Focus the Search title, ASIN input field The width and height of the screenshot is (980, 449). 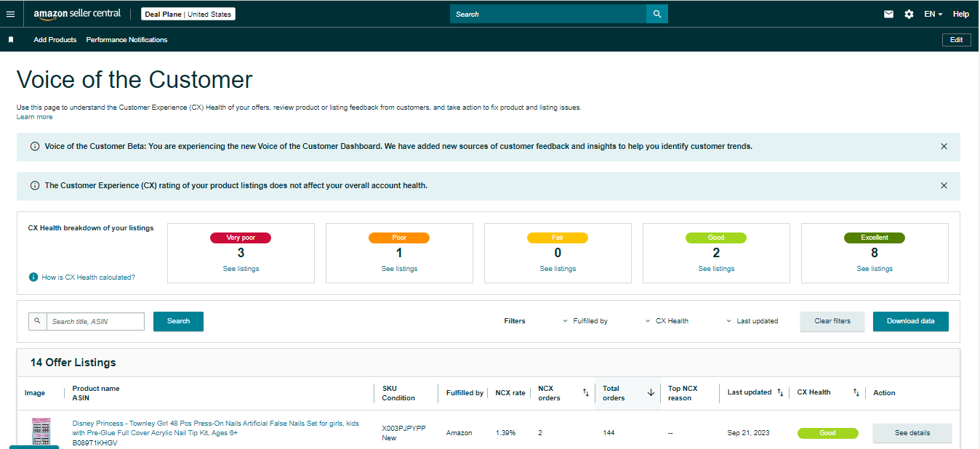[x=95, y=321]
